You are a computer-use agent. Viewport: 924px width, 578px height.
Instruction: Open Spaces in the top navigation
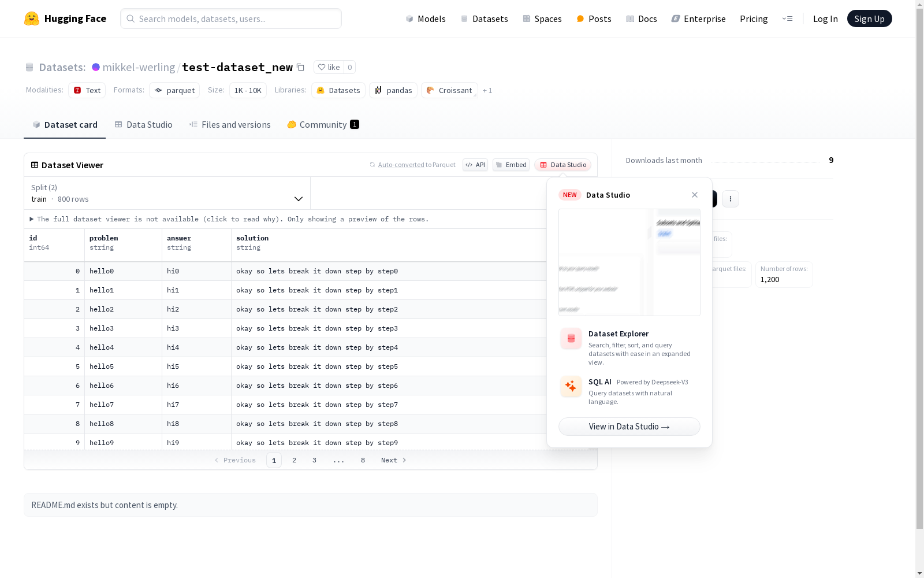click(542, 18)
